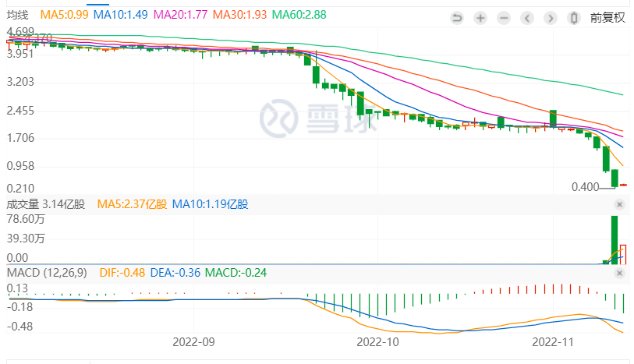Screen dimensions: 634x364
Task: Click the 0.400 low price marker
Action: (585, 187)
